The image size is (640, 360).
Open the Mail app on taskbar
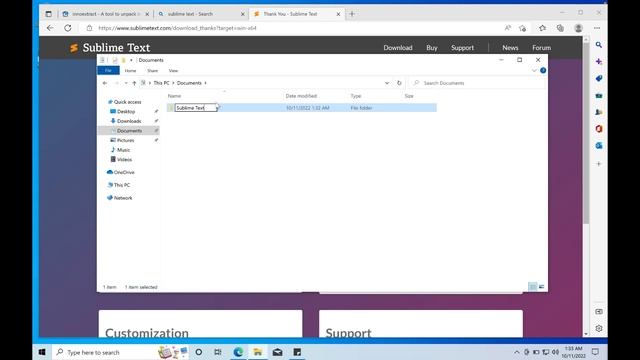pos(278,352)
